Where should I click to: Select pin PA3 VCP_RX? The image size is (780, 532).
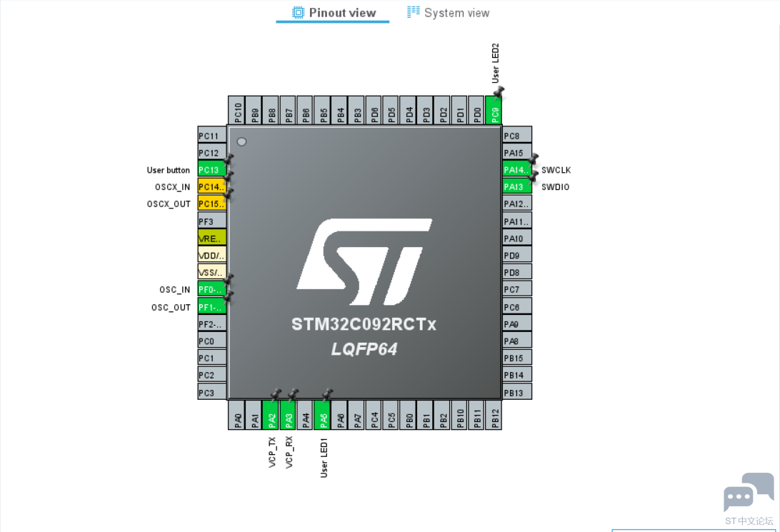coord(288,415)
